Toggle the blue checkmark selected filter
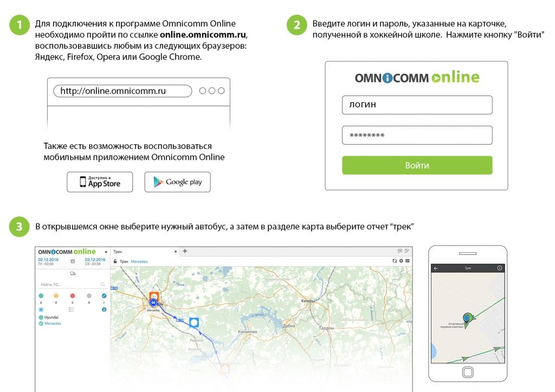The image size is (555, 392). click(104, 295)
